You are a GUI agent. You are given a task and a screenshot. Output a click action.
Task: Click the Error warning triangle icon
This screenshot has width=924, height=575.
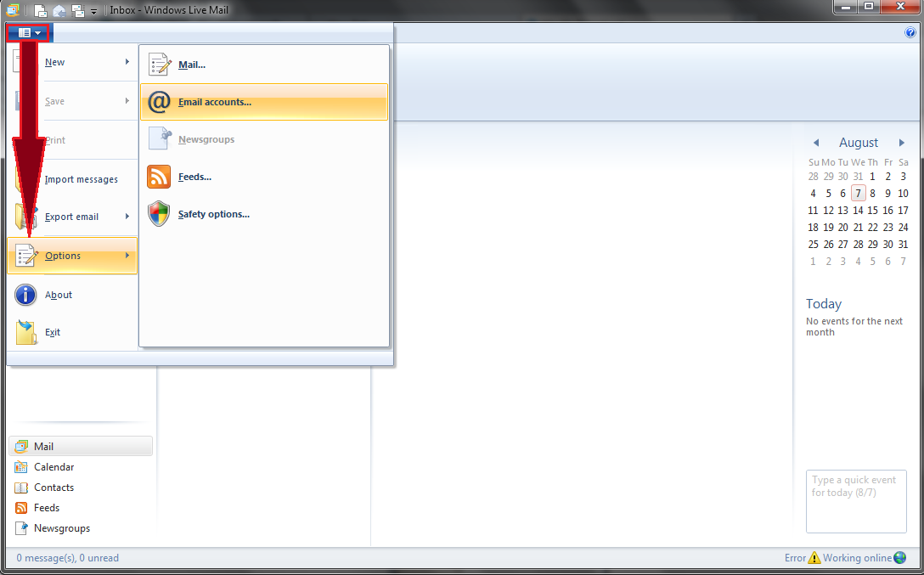pyautogui.click(x=814, y=557)
